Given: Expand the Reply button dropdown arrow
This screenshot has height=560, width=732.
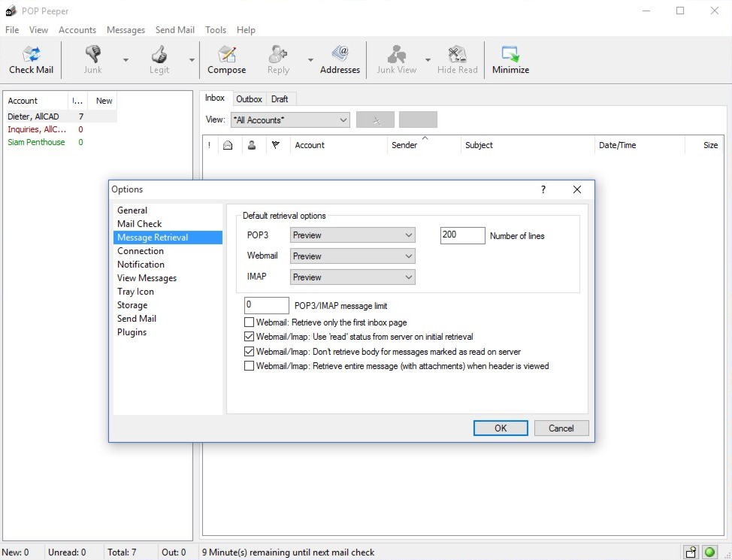Looking at the screenshot, I should pyautogui.click(x=310, y=60).
